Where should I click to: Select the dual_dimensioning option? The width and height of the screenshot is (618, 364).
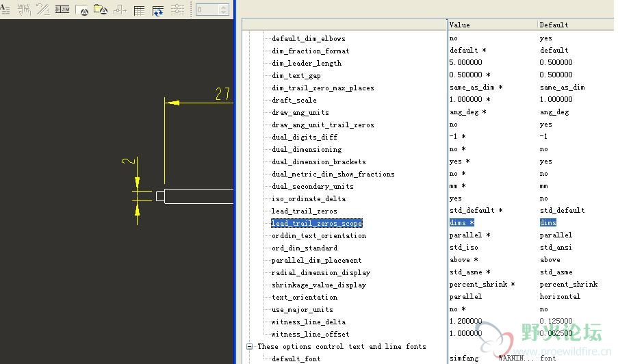tap(307, 149)
